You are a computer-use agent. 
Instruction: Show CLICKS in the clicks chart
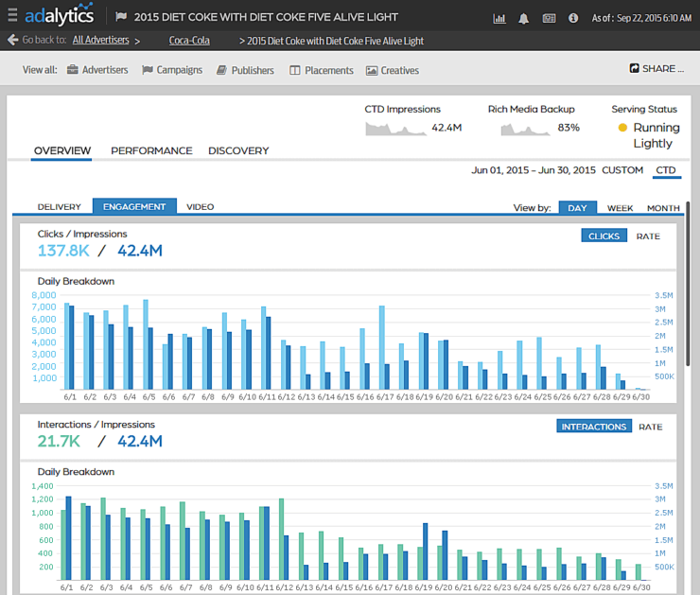tap(604, 236)
